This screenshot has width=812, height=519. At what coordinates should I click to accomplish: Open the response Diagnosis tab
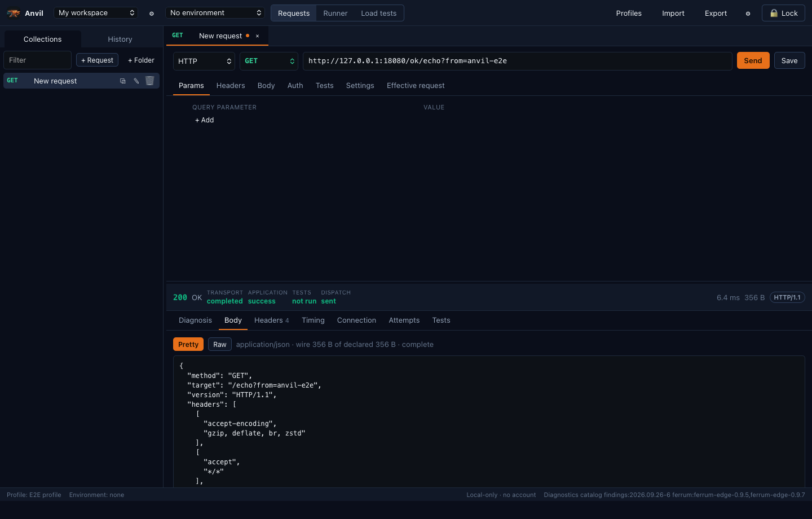(196, 320)
